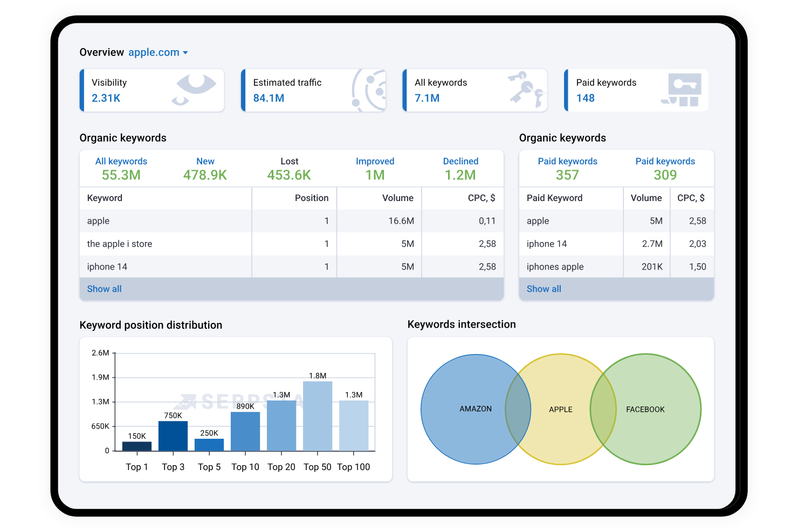Select the Paid keywords 309 tab
This screenshot has height=532, width=798.
(x=665, y=169)
